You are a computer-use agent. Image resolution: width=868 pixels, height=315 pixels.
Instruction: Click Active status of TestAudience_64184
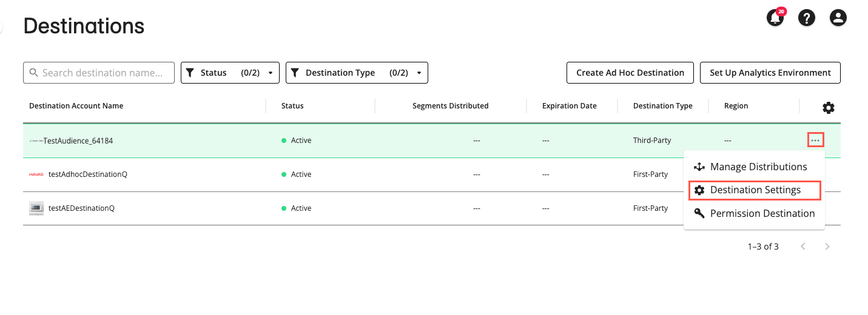coord(297,141)
